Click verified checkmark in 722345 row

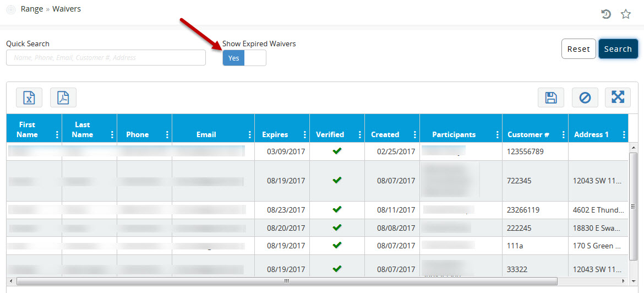tap(337, 180)
